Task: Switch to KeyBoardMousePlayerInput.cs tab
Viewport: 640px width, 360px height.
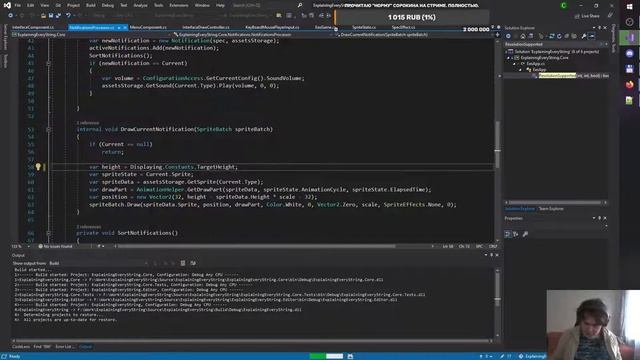Action: coord(272,27)
